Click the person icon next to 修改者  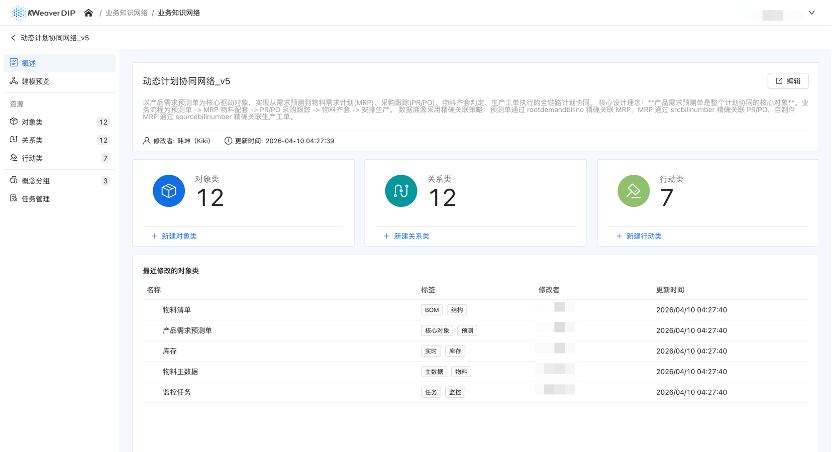coord(146,141)
